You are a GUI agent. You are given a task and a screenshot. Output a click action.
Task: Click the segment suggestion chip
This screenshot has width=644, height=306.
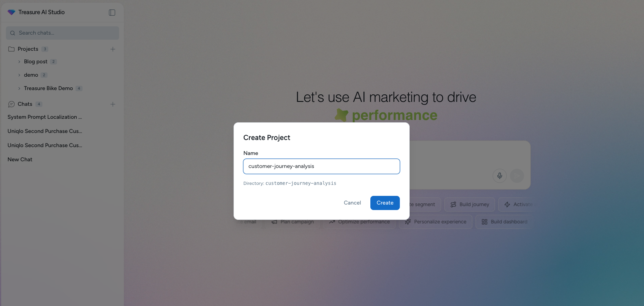point(425,205)
